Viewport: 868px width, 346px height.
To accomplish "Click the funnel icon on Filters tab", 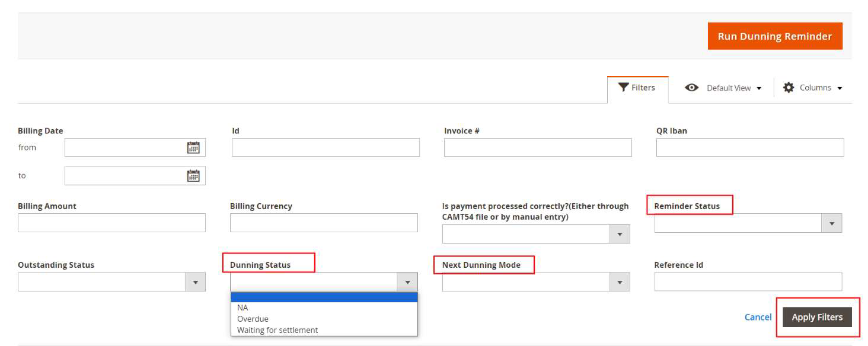I will (623, 88).
